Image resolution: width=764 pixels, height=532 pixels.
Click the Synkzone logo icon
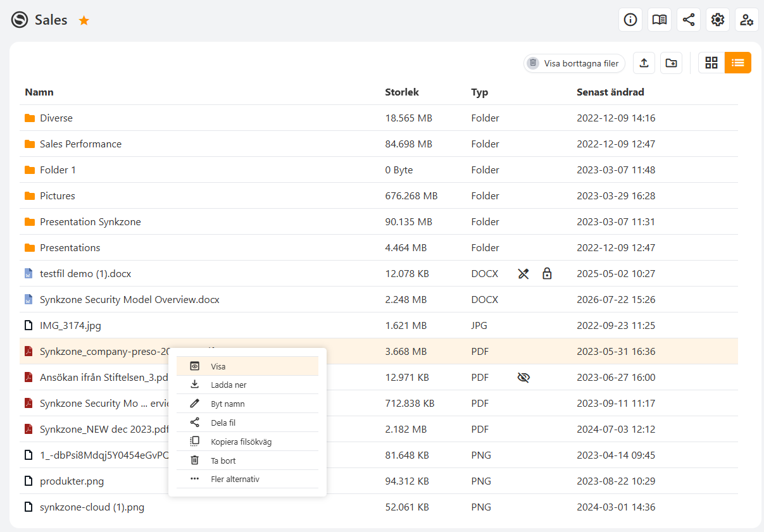20,20
